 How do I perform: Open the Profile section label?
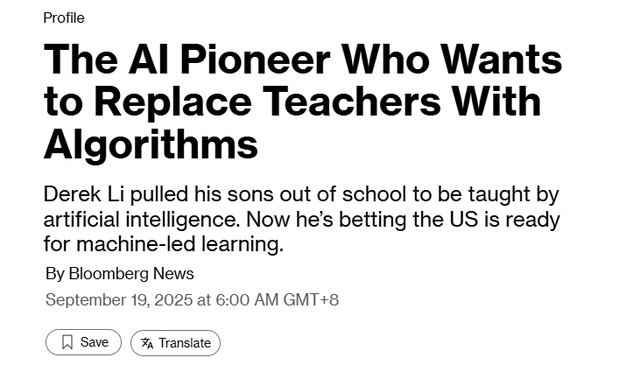click(x=64, y=18)
